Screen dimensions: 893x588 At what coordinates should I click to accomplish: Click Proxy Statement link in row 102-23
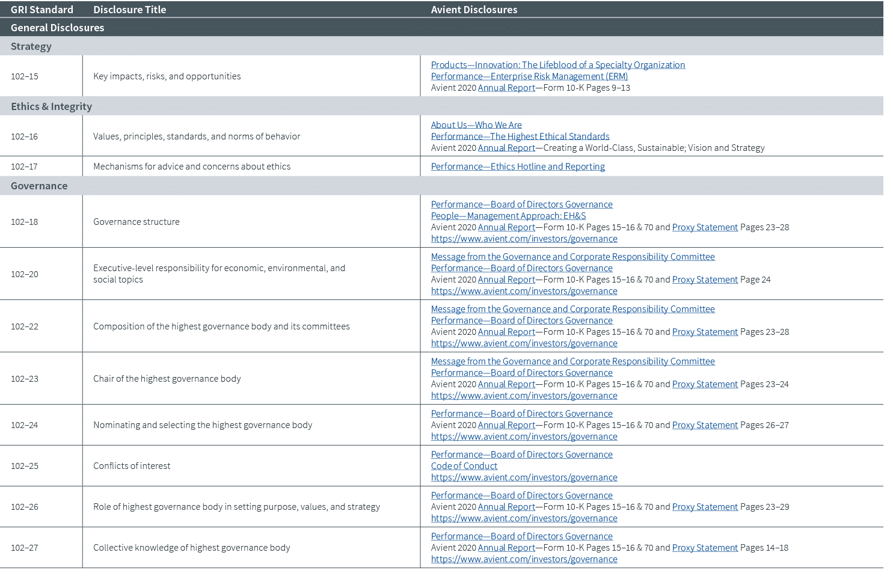(x=705, y=384)
